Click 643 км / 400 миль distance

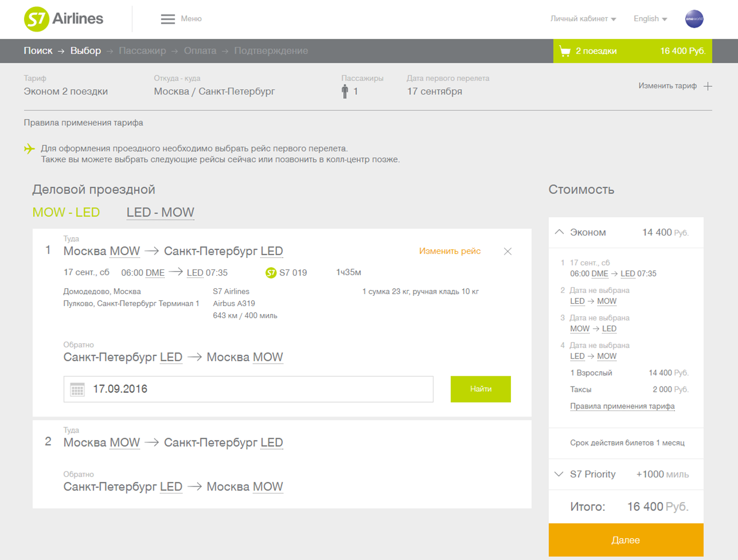(245, 316)
